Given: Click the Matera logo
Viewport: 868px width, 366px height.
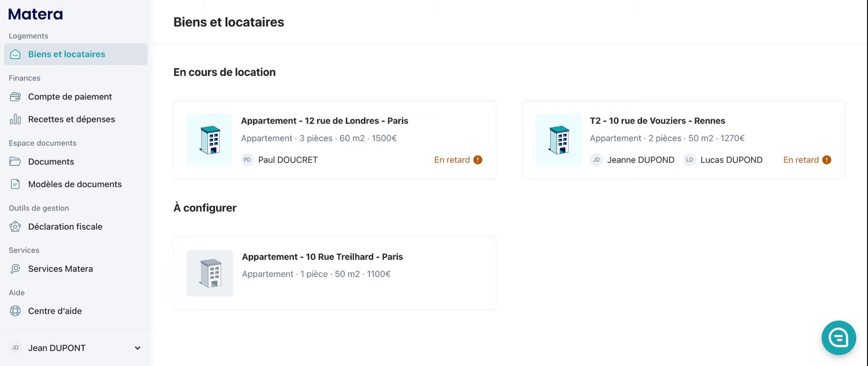Looking at the screenshot, I should 36,14.
